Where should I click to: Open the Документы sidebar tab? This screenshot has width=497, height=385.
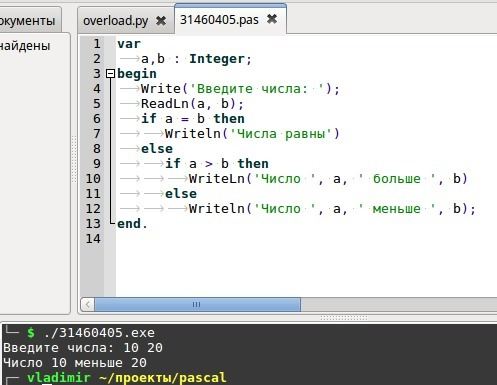[28, 20]
